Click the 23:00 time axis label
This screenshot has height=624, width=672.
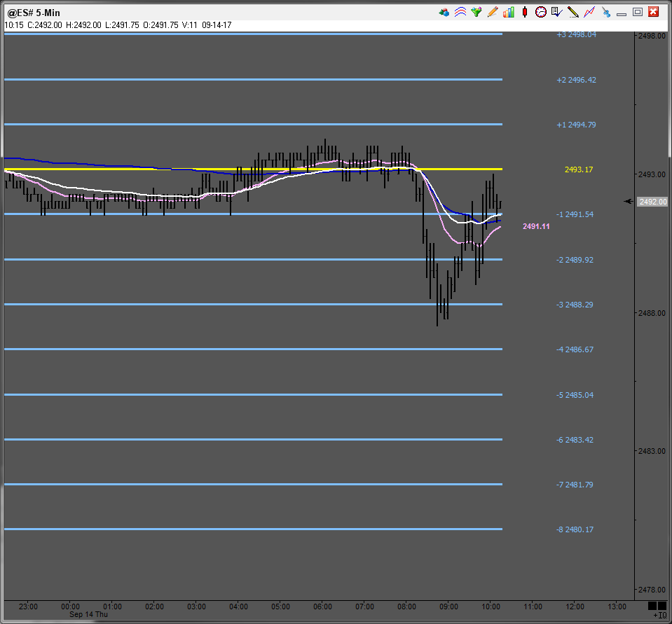pos(28,607)
